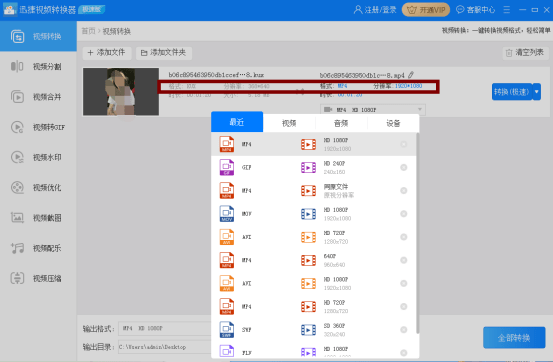
Task: Select MP4 640P 960x640 row
Action: point(314,260)
